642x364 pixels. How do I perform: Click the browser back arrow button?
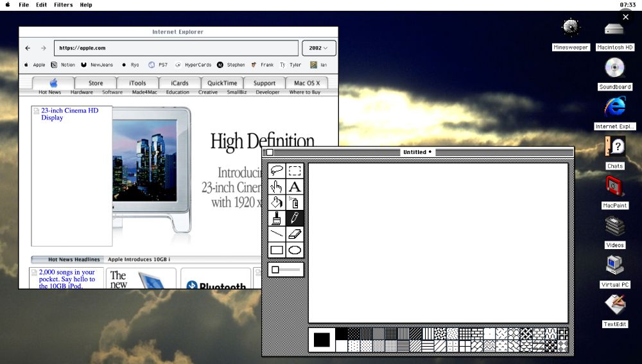28,48
